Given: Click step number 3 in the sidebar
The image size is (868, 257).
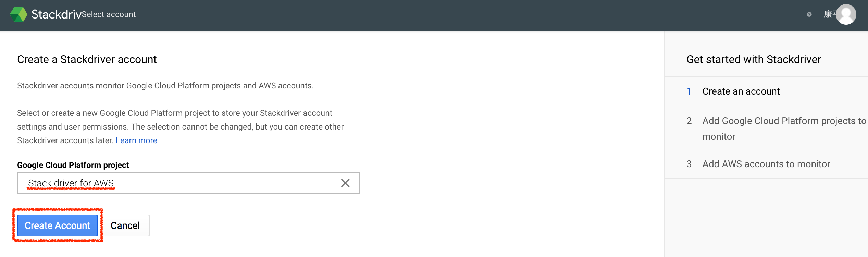Looking at the screenshot, I should tap(689, 164).
